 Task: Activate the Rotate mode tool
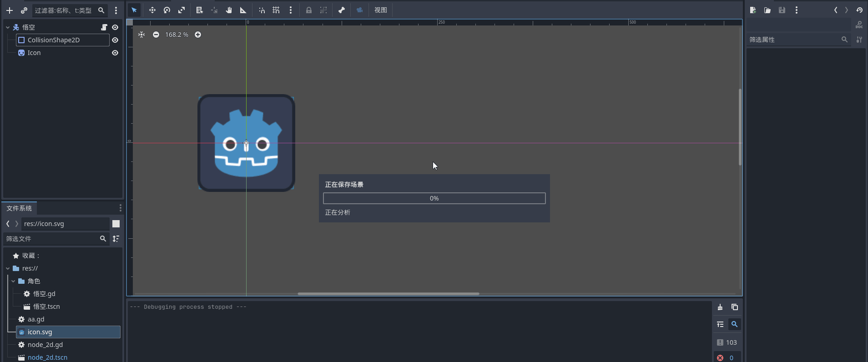167,10
